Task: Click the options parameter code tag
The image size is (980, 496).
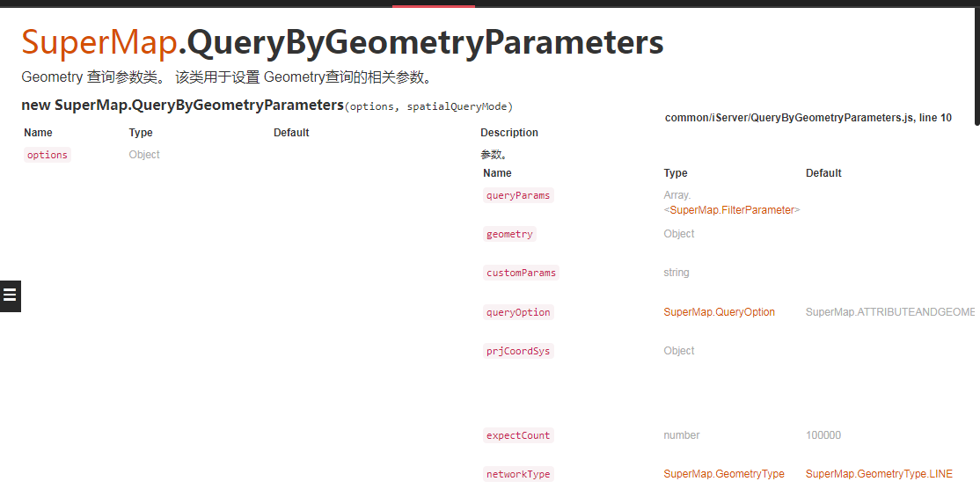Action: point(48,154)
